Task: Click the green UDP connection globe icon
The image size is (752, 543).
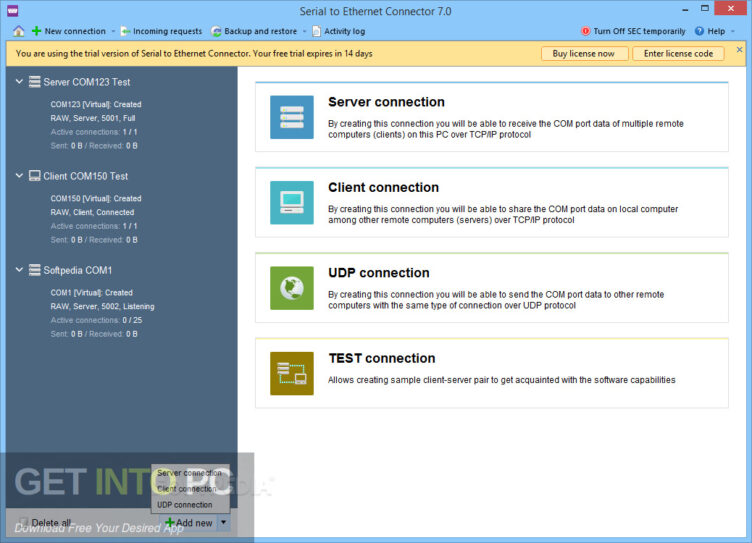Action: [292, 288]
